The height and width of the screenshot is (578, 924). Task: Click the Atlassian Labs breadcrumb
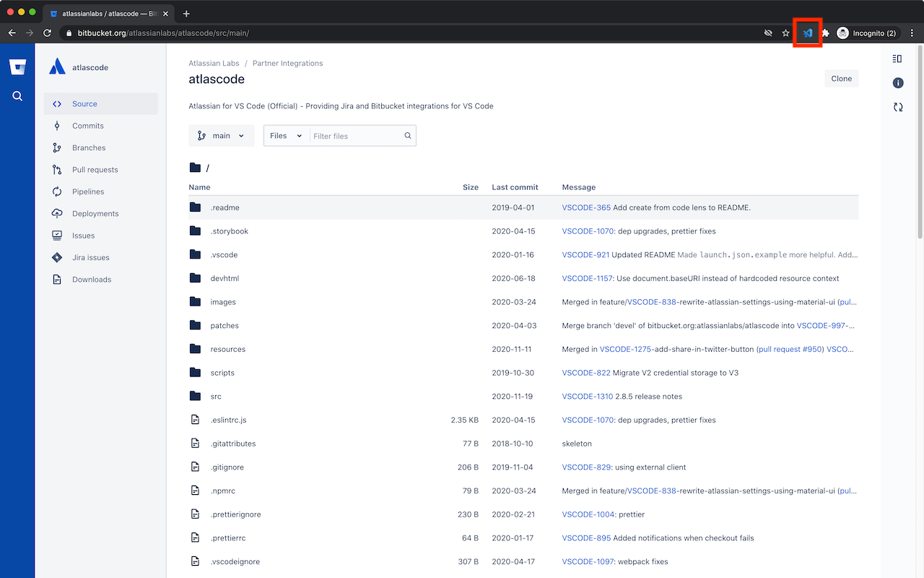coord(214,64)
